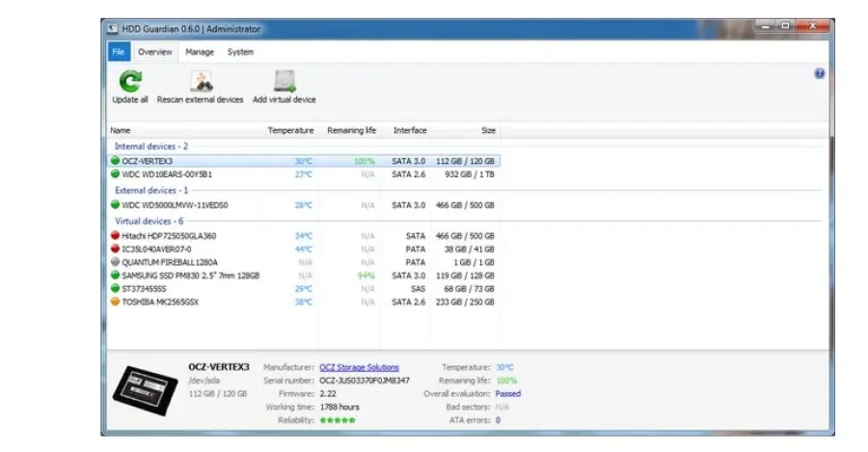
Task: Select SAMSUNG SSD PM830 2.5" 7mm 128GB
Action: coord(304,275)
